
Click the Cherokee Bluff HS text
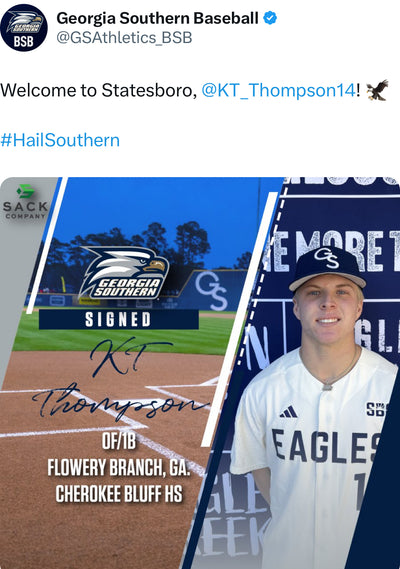(x=119, y=494)
